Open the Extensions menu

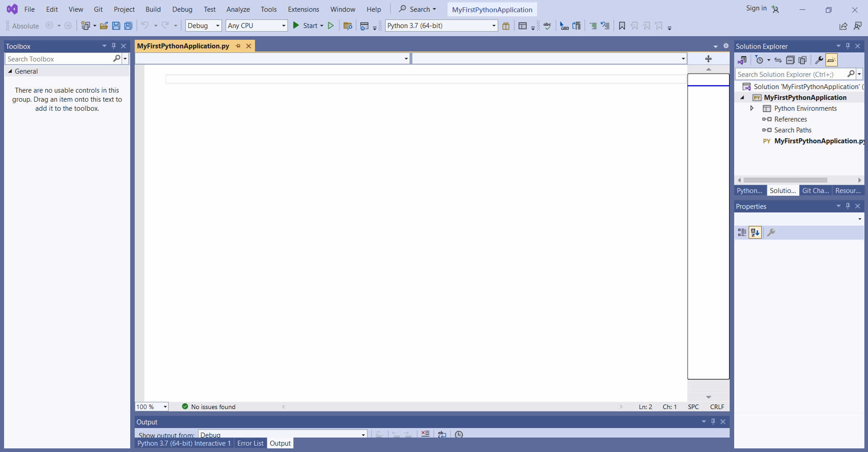[303, 9]
